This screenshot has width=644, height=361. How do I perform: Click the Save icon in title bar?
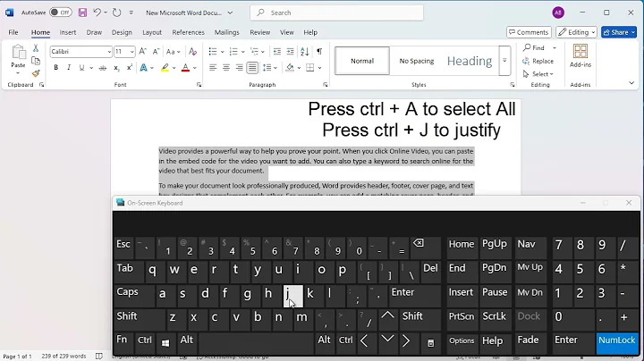82,13
